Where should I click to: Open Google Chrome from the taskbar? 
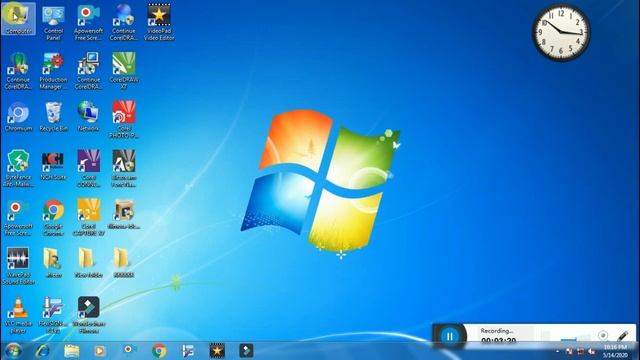click(159, 351)
